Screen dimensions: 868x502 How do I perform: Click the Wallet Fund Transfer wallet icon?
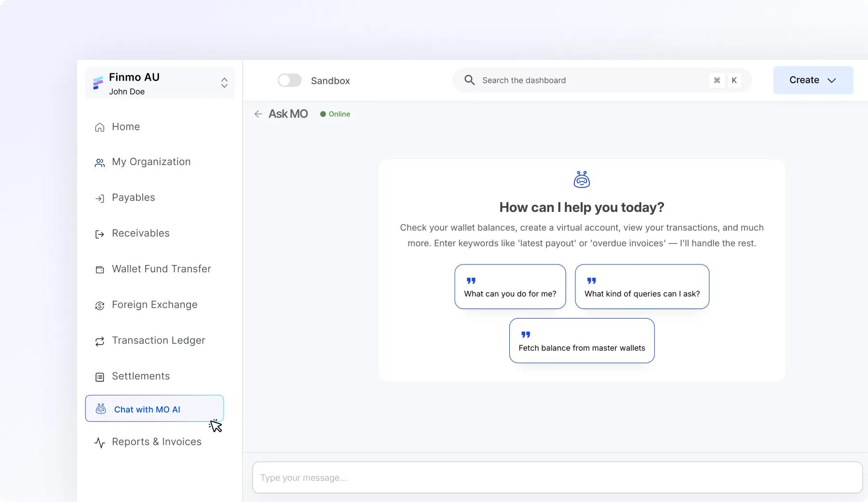click(100, 270)
